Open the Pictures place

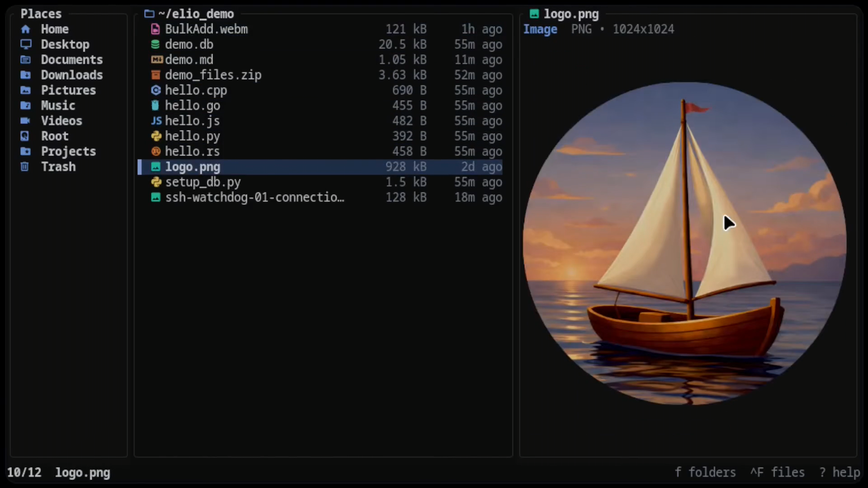click(68, 90)
